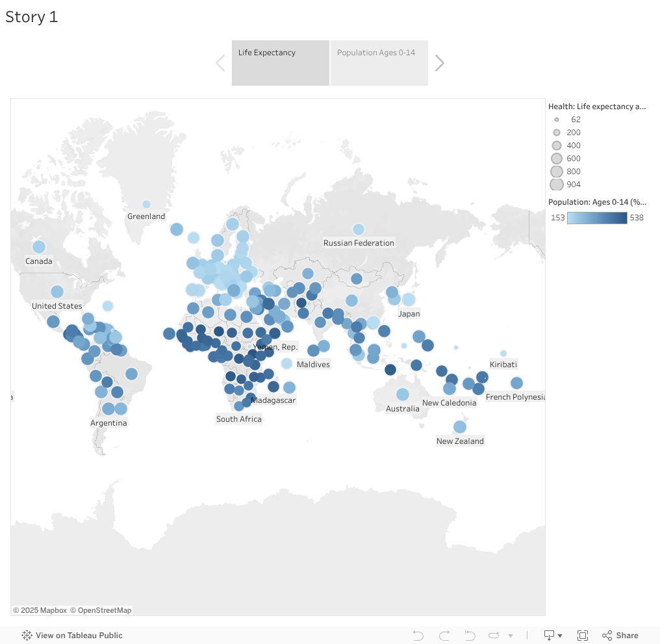Open the Life Expectancy story point
Image resolution: width=660 pixels, height=644 pixels.
(281, 63)
